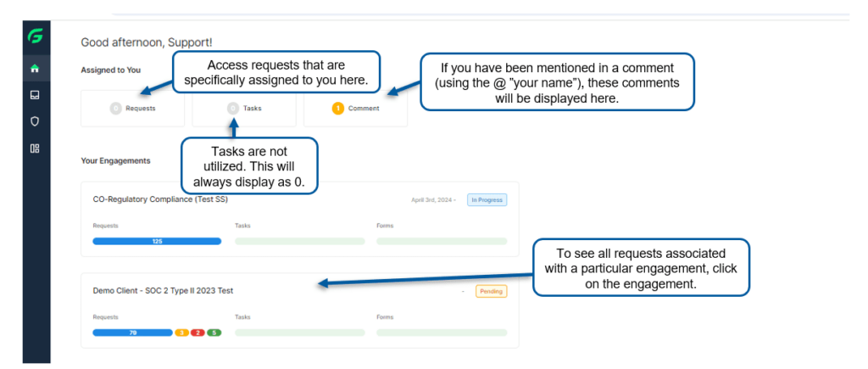
Task: Select the red 2 requests pill
Action: 198,333
